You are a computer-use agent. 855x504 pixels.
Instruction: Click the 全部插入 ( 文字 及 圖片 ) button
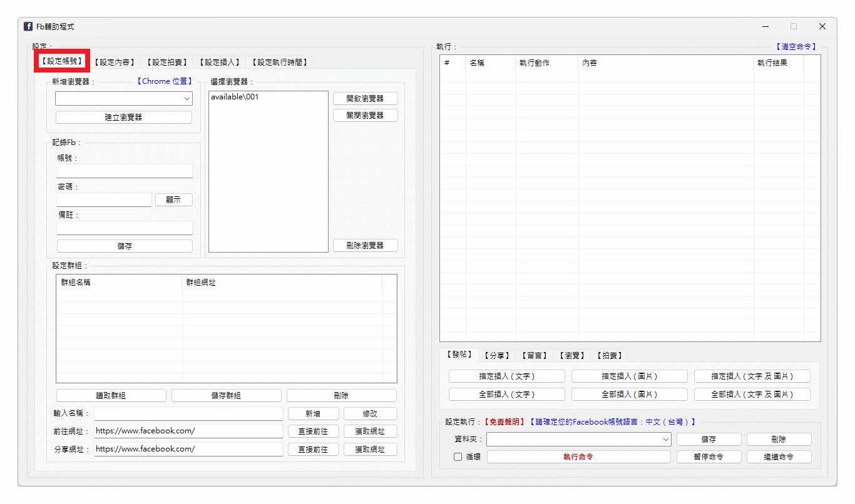752,395
